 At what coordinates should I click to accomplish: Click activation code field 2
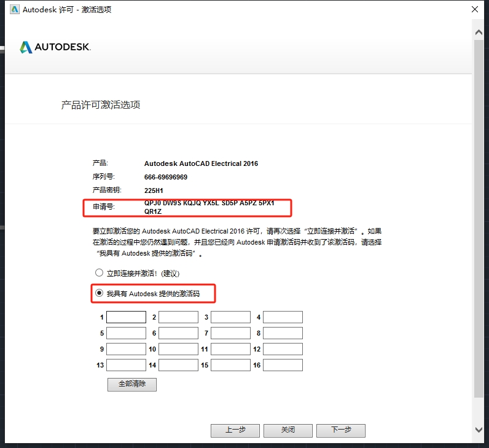178,317
